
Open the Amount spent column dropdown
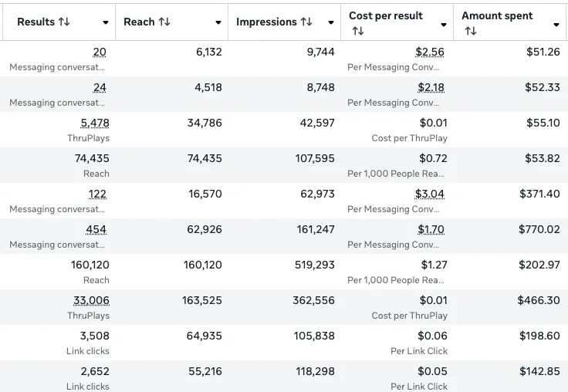click(x=556, y=25)
